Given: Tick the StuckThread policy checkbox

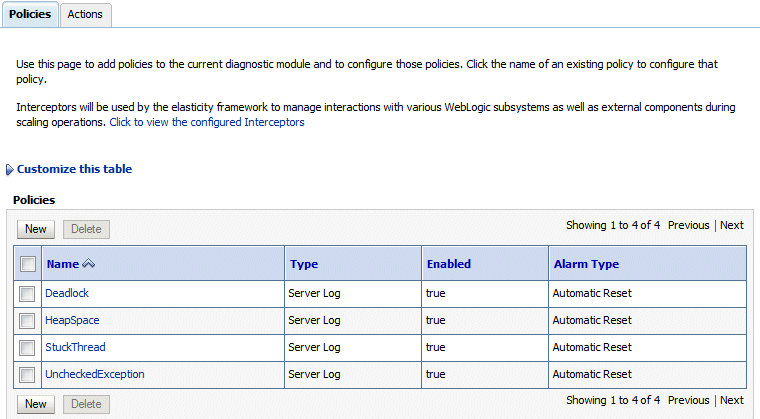Looking at the screenshot, I should 28,348.
